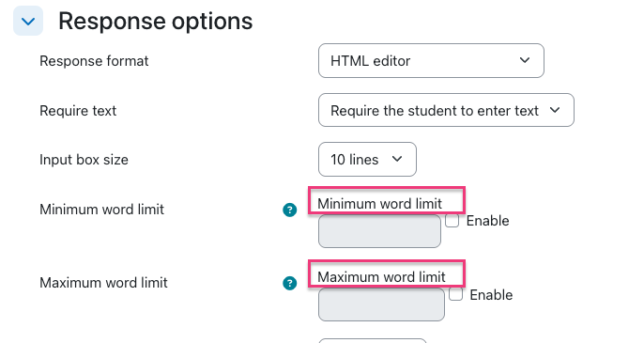This screenshot has width=644, height=343.
Task: Click the highlighted Minimum word limit text
Action: (379, 204)
